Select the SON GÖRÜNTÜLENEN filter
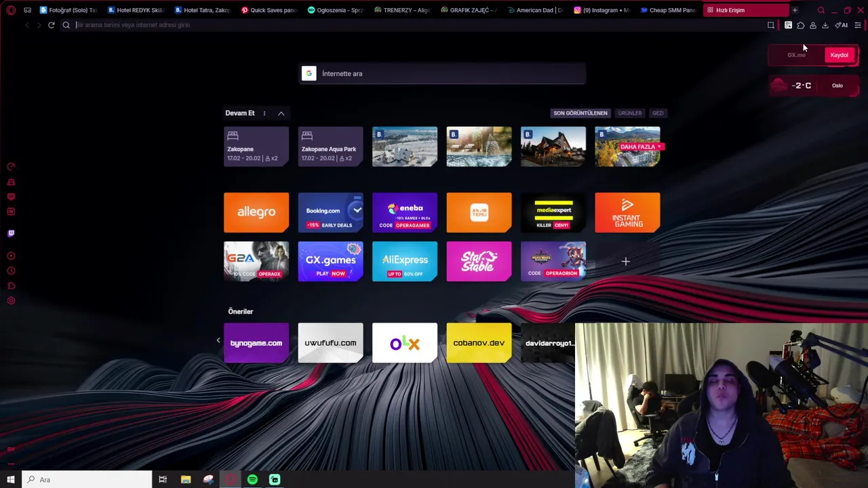Screen dimensions: 868x488 coord(580,113)
